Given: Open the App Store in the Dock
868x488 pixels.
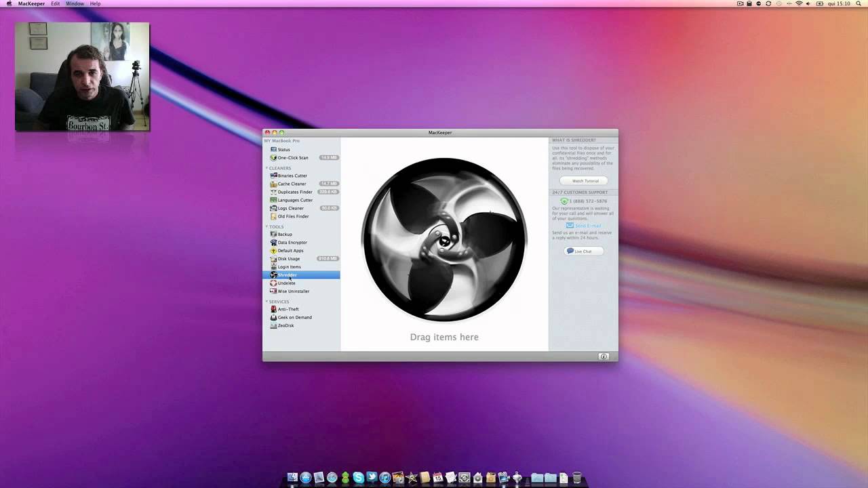Looking at the screenshot, I should click(x=305, y=478).
